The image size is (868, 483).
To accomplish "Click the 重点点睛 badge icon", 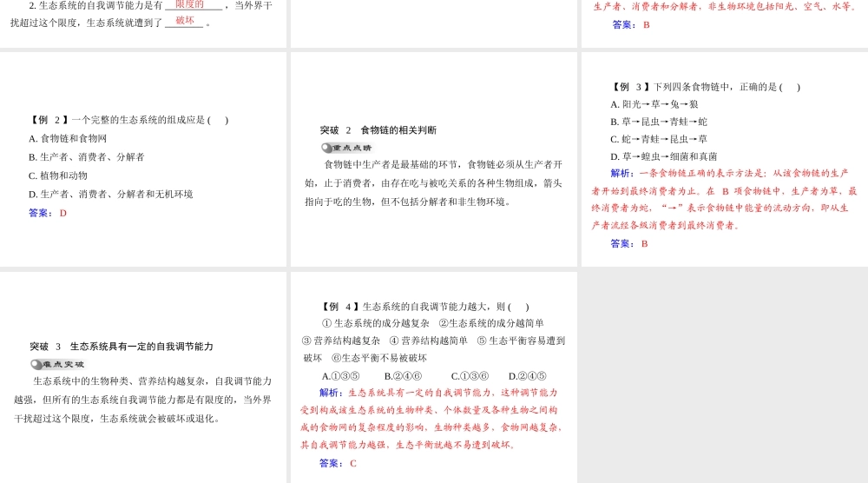I will coord(346,148).
